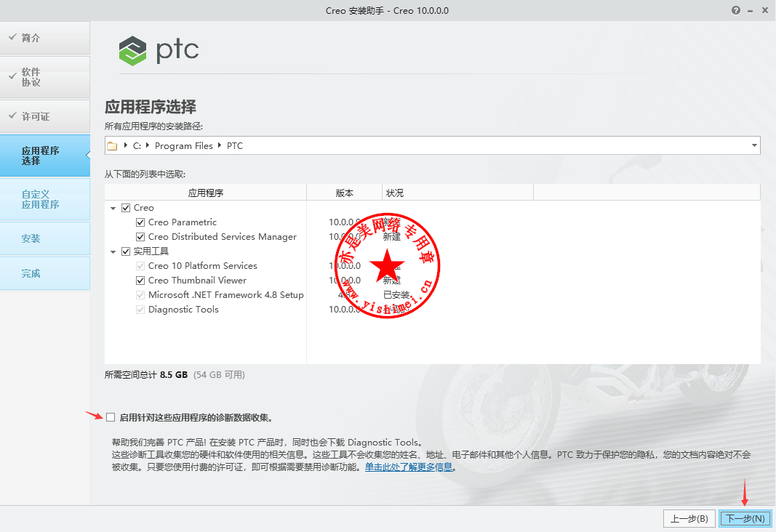Click the 上一步(B) button

(x=689, y=519)
